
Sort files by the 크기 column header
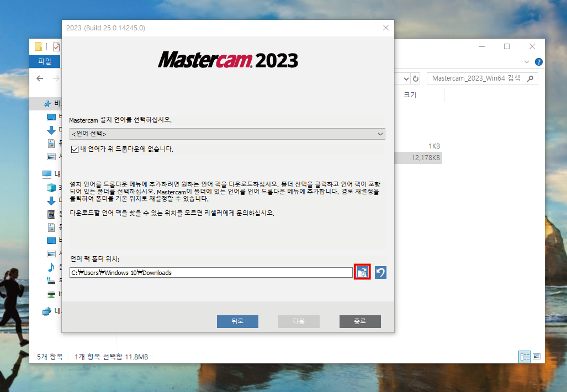[410, 95]
